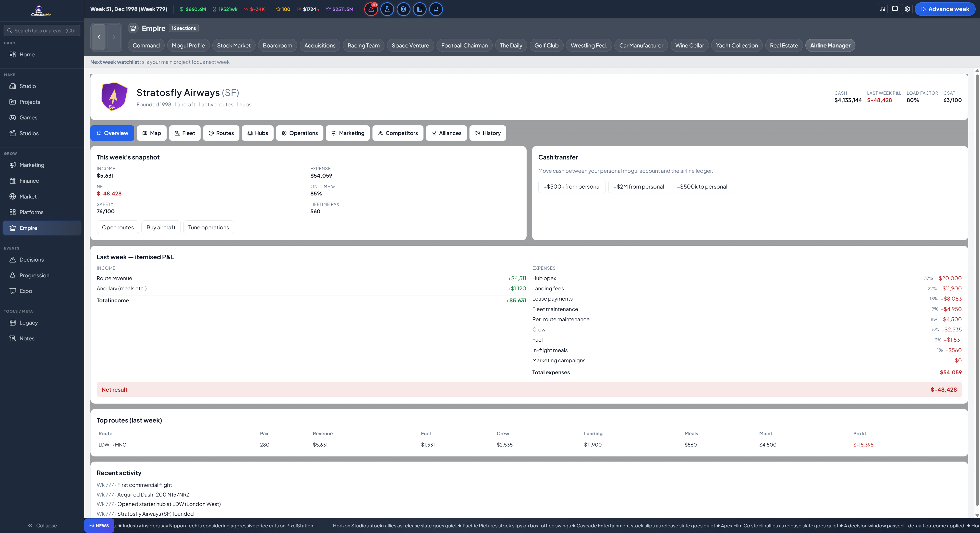
Task: Click the Advance week button
Action: pos(945,9)
